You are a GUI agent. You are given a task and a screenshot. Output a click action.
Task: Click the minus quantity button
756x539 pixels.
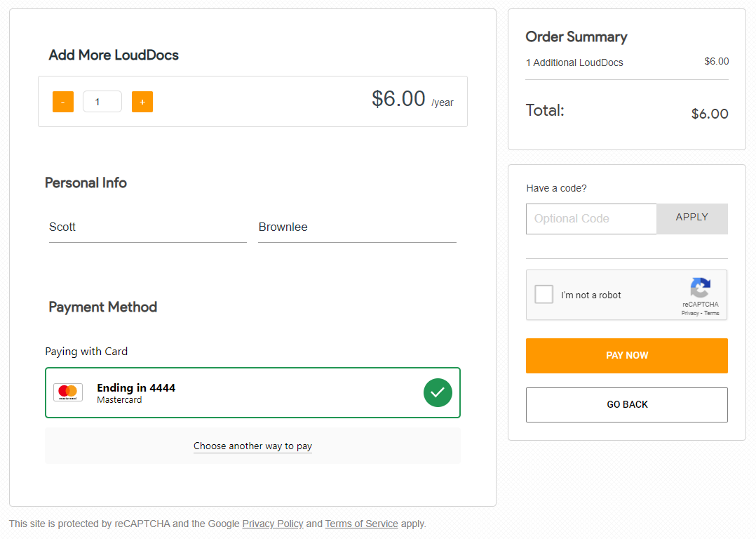63,102
